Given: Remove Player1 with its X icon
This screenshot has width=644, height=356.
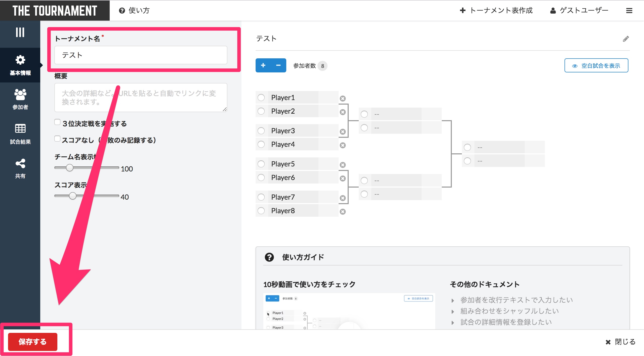Looking at the screenshot, I should [343, 99].
